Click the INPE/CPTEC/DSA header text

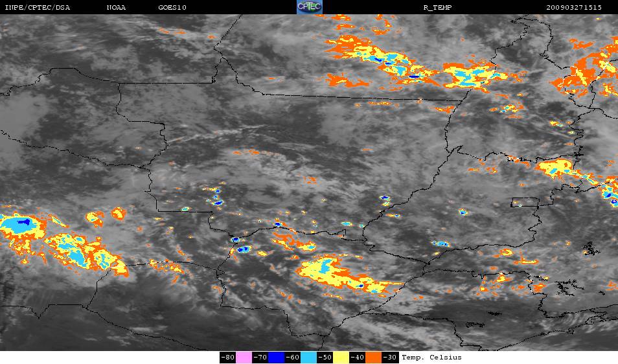38,8
